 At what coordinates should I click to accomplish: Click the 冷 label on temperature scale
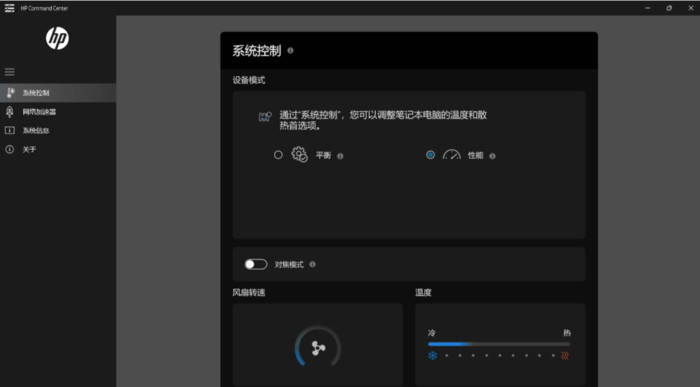[432, 333]
